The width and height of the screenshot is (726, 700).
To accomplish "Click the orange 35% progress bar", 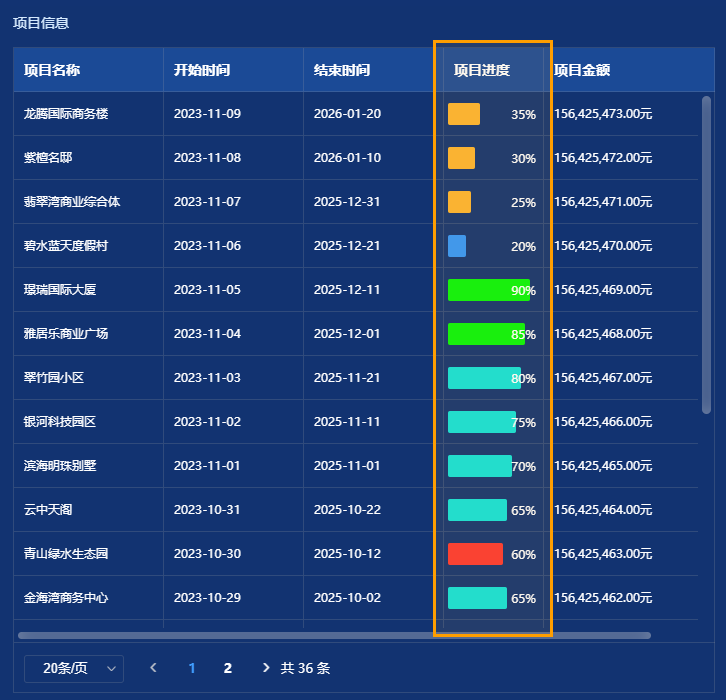I will pyautogui.click(x=464, y=114).
